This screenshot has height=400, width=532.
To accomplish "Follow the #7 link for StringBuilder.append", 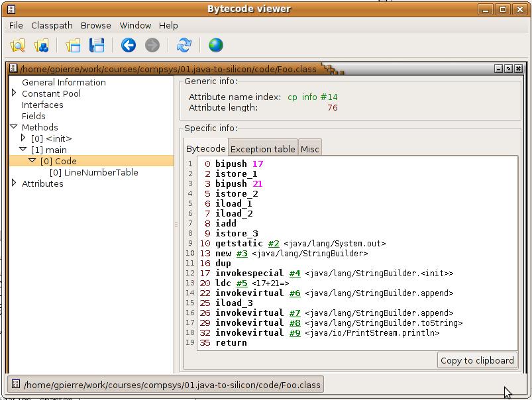I will 295,313.
